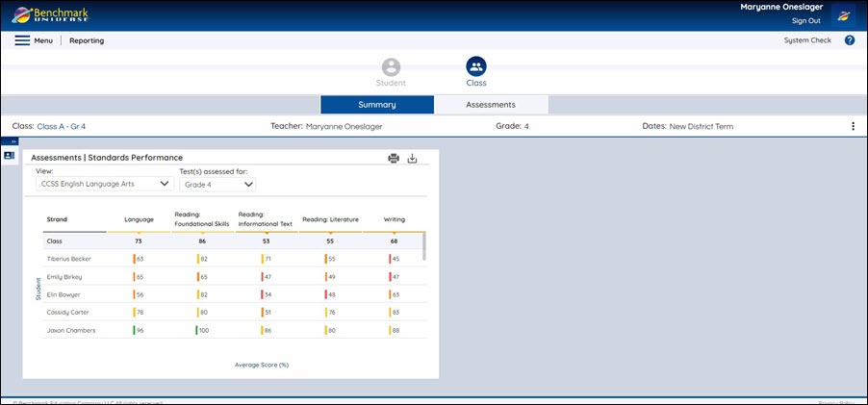Screen dimensions: 868x405
Task: Open the hamburger Menu icon
Action: [x=22, y=40]
